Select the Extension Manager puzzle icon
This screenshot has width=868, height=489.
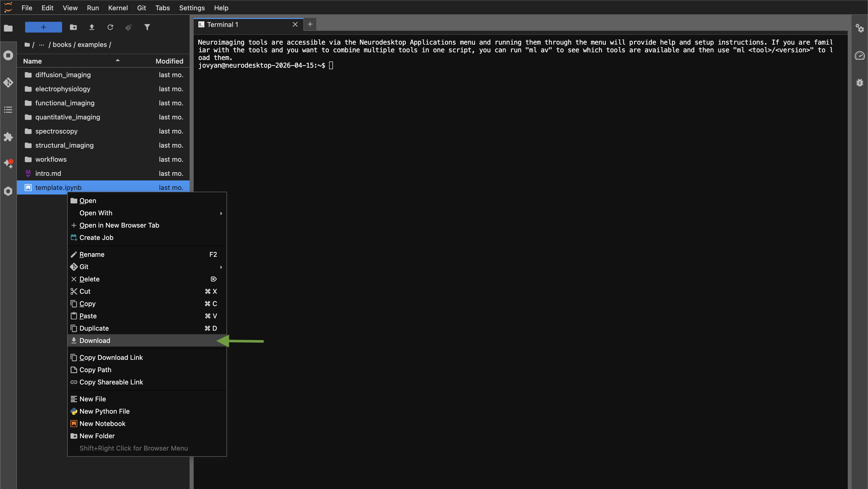8,137
